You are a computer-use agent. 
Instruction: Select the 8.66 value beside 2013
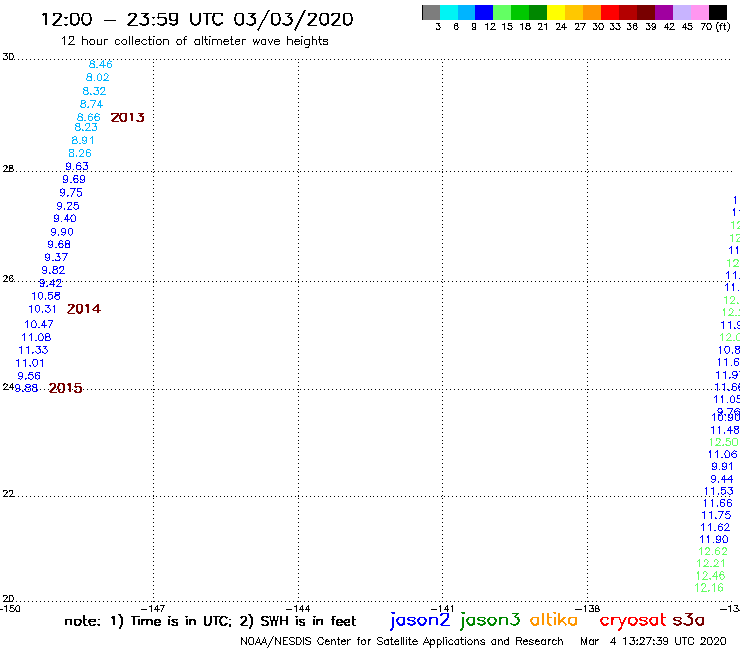coord(89,117)
